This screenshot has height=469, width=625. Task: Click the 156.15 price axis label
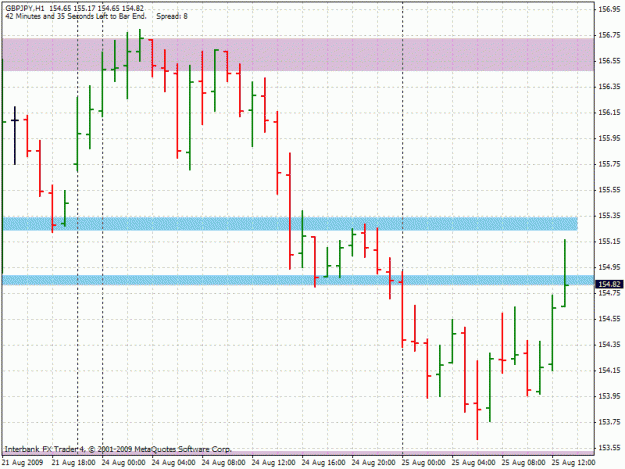[x=609, y=112]
